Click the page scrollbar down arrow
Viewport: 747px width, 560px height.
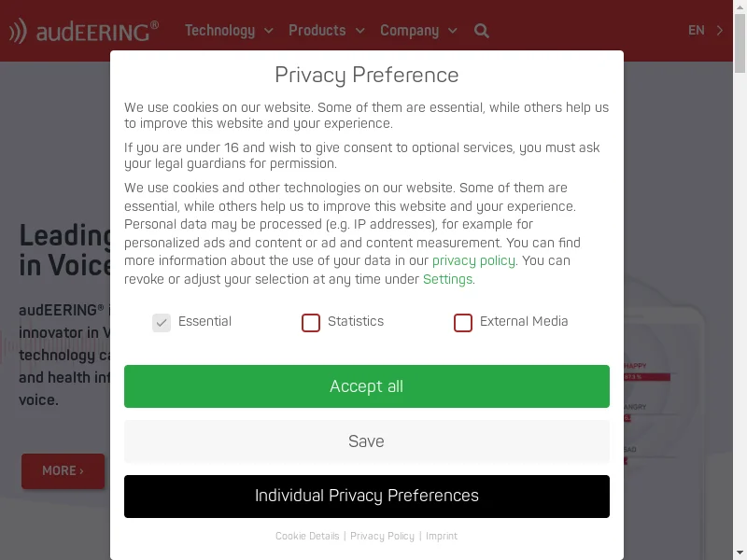point(740,553)
